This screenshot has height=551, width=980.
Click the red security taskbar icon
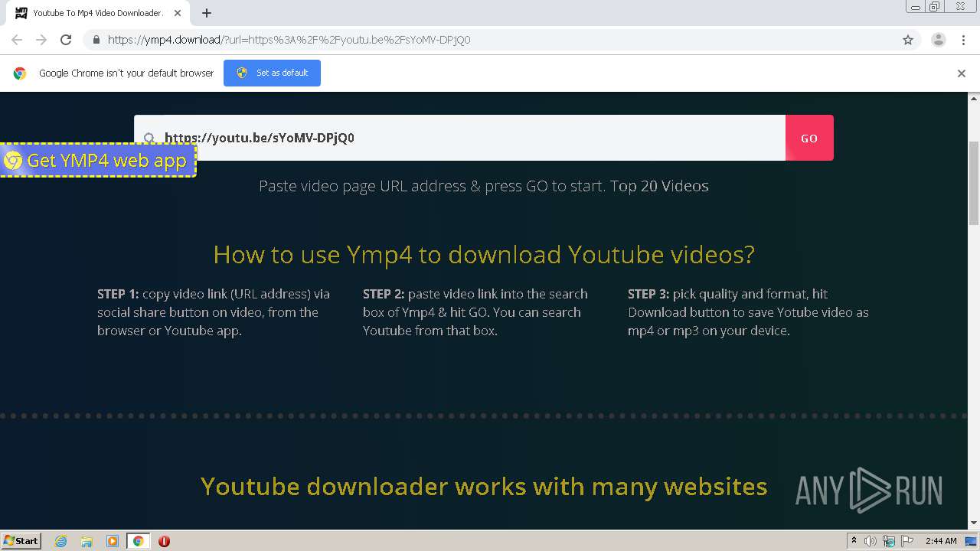(164, 541)
